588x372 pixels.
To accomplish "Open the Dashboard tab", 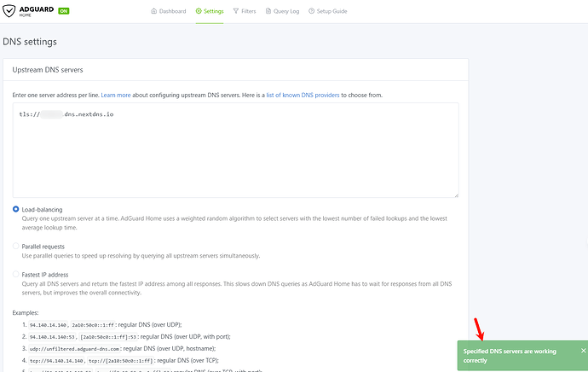I will [171, 12].
